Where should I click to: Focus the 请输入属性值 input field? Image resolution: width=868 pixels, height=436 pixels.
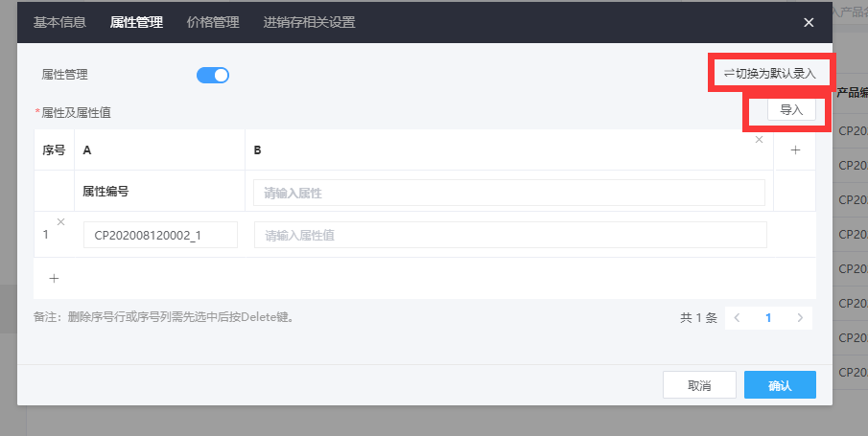point(510,235)
